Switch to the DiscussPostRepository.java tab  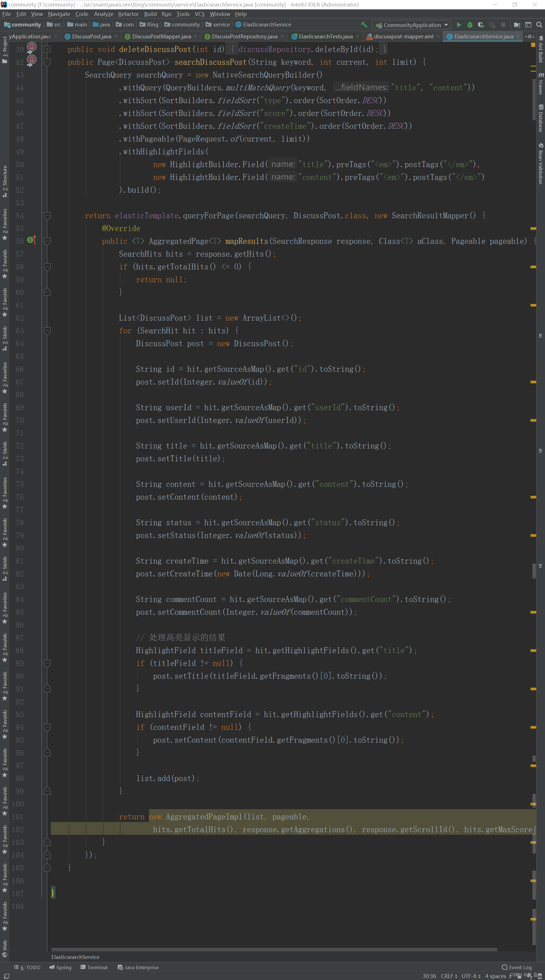pos(244,36)
